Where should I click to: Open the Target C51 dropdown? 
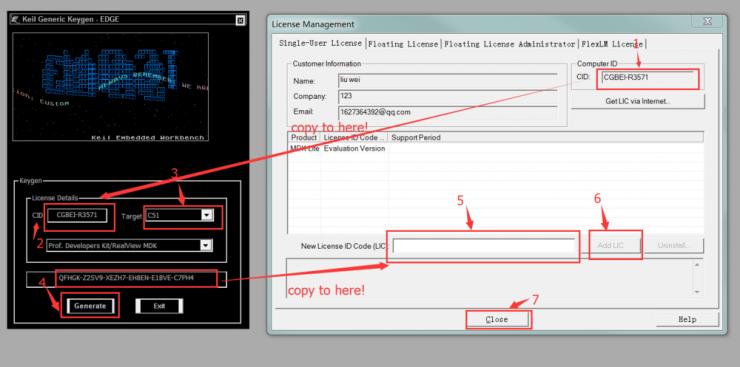tap(207, 215)
